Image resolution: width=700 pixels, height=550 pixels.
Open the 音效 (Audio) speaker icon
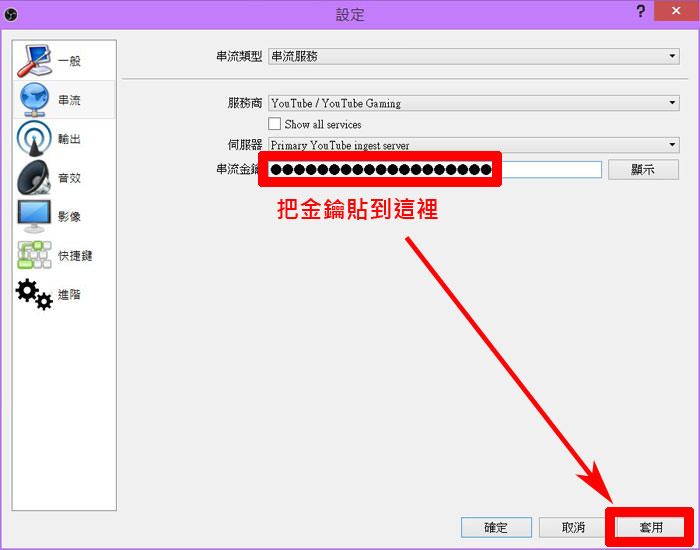[x=34, y=177]
